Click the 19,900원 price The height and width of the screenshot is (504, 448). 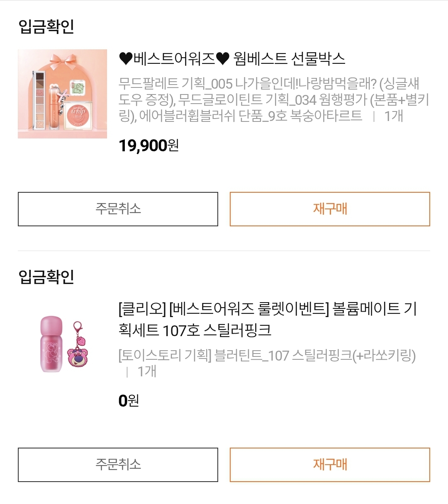tap(149, 145)
